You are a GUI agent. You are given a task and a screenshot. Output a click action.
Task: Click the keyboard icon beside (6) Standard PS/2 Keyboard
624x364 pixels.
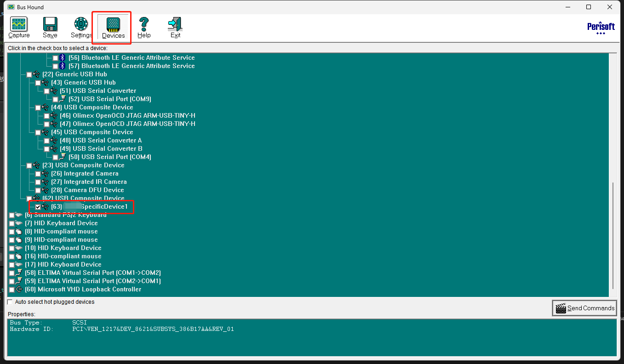coord(19,215)
